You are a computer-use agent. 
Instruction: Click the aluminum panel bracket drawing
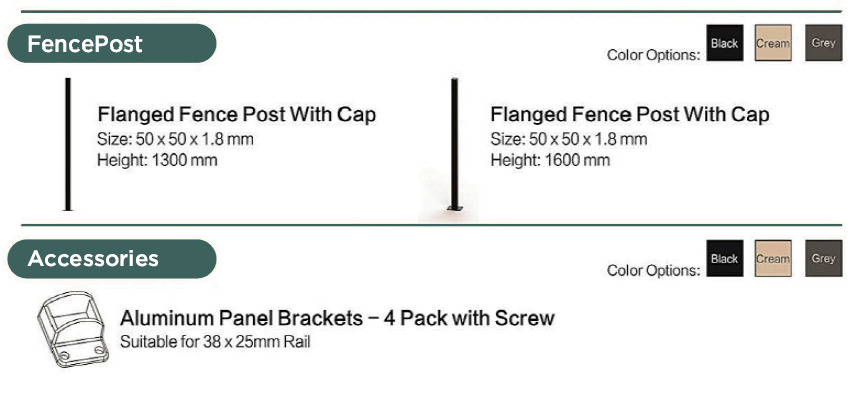tap(72, 329)
